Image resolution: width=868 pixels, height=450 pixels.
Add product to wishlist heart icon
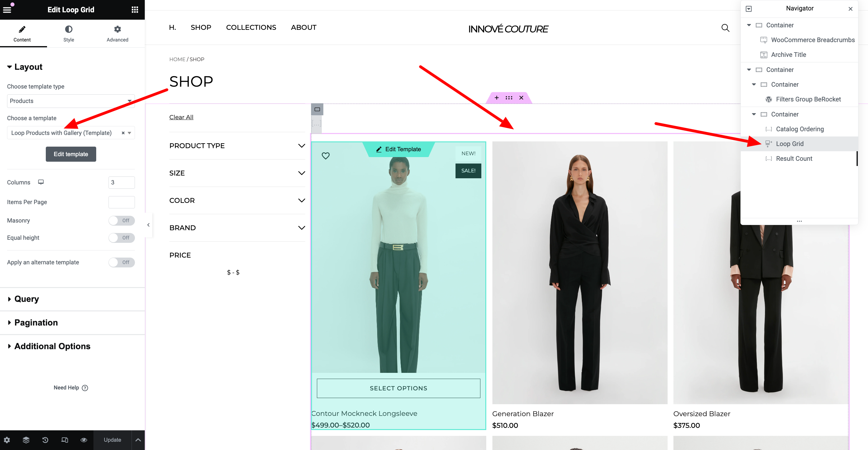325,156
